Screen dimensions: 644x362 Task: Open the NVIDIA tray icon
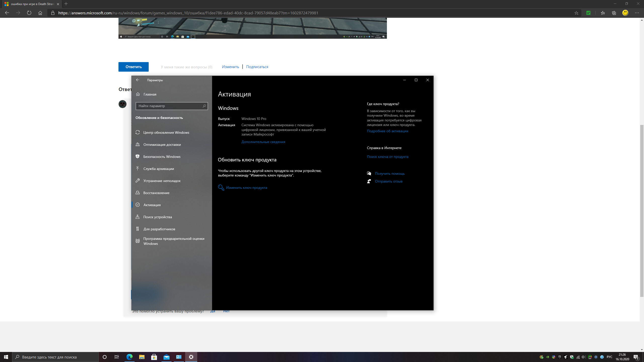click(547, 357)
